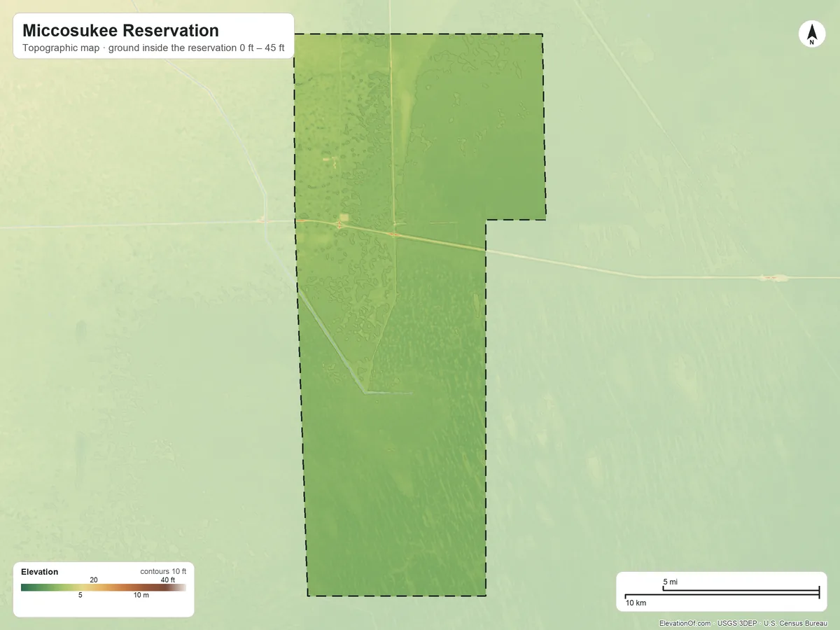Viewport: 840px width, 630px height.
Task: Click the 'contours 10 ft' label
Action: coord(163,571)
